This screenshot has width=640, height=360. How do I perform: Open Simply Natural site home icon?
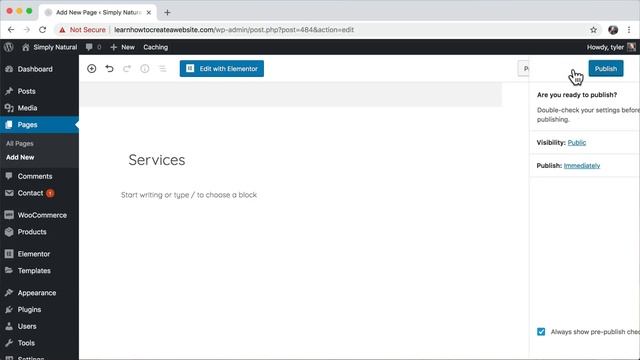click(x=26, y=47)
